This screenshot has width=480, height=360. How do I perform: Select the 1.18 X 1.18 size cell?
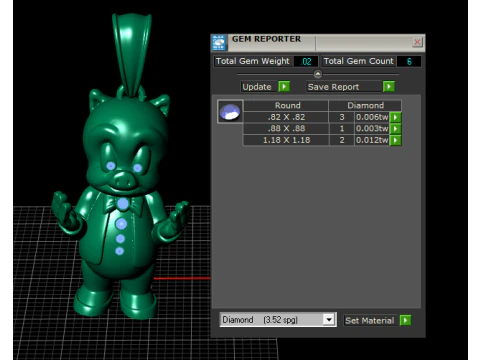tap(286, 140)
